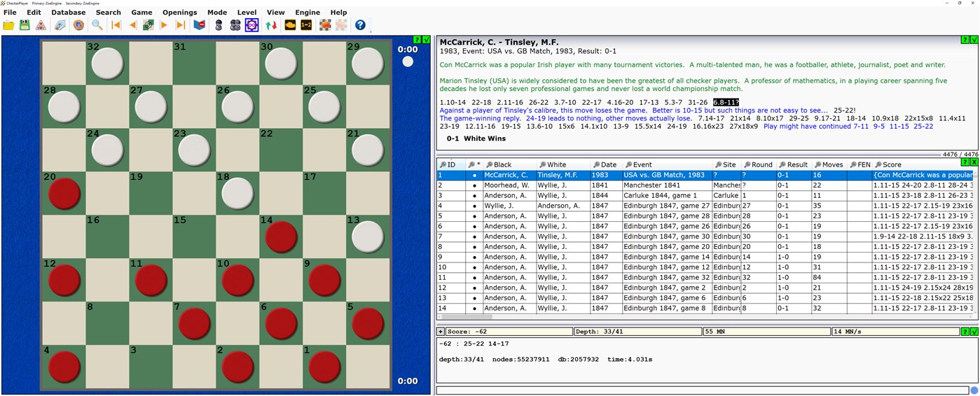Viewport: 980px width, 396px height.
Task: Open a file with the folder icon
Action: pyautogui.click(x=8, y=25)
